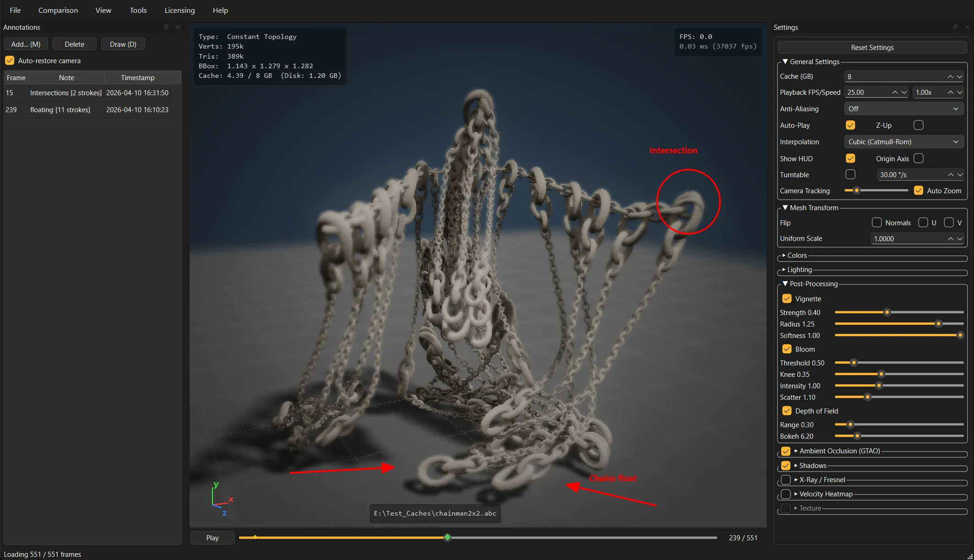Open the Comparison menu
Image resolution: width=974 pixels, height=560 pixels.
pos(58,10)
